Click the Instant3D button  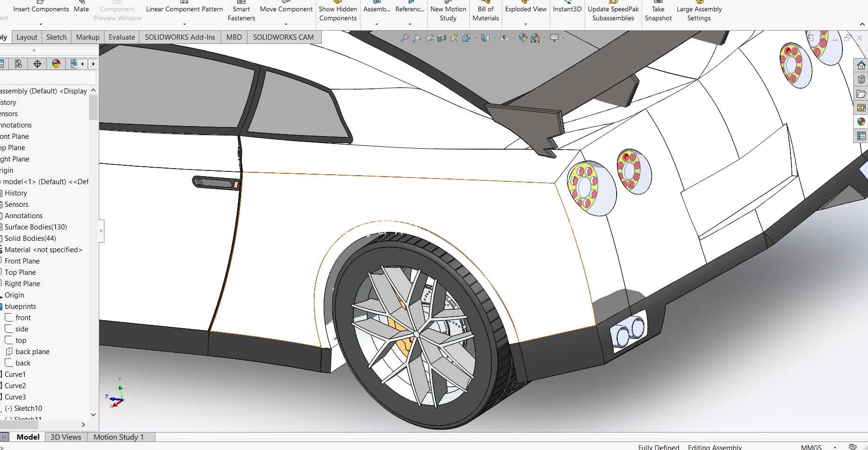567,9
